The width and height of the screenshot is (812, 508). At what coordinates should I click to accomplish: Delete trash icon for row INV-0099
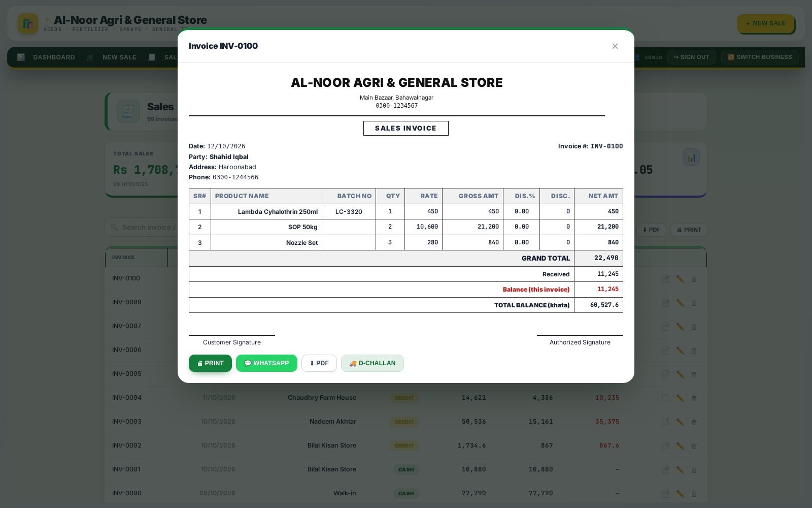click(x=694, y=303)
